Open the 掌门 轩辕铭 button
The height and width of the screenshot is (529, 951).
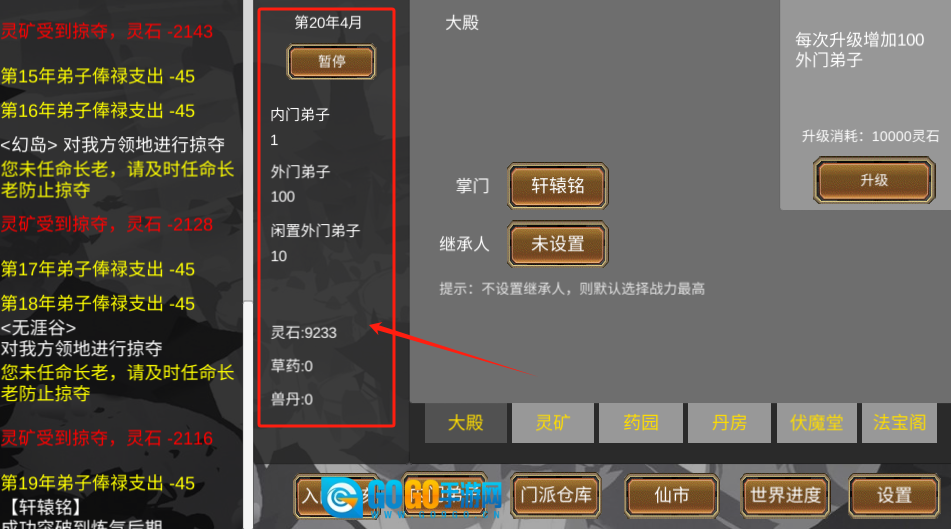click(x=557, y=186)
